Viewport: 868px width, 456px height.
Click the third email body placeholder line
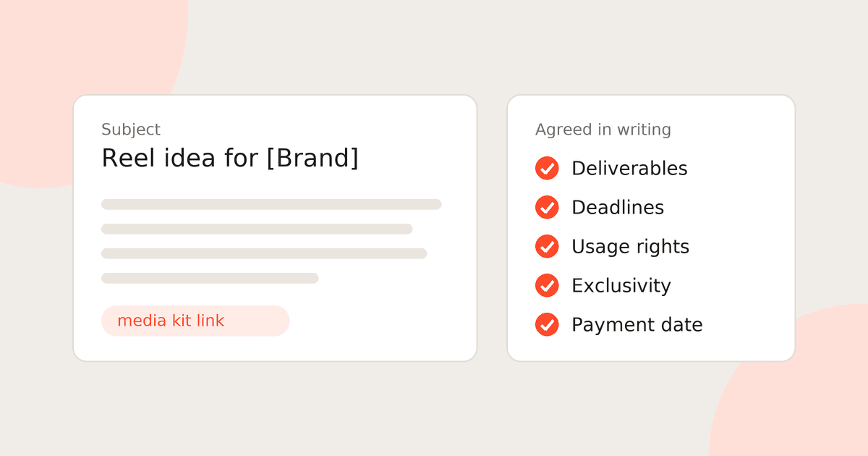[x=264, y=253]
